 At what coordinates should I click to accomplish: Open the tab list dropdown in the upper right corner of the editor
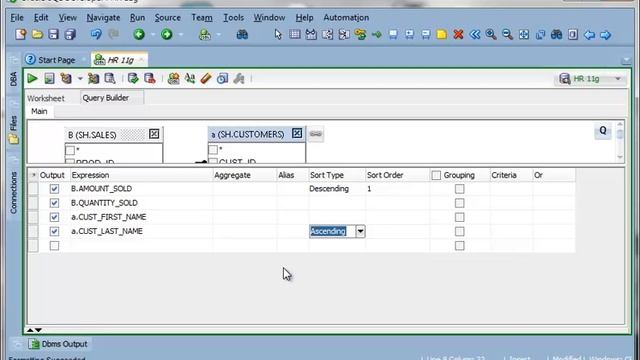(626, 61)
